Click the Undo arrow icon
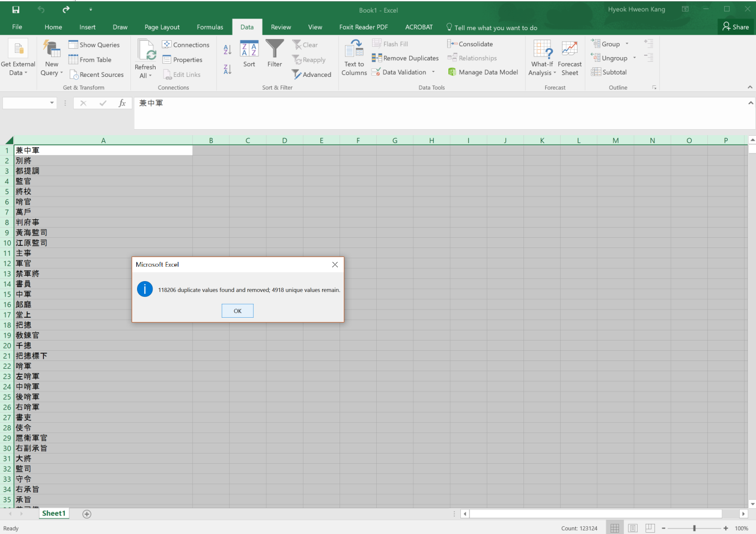 tap(41, 10)
